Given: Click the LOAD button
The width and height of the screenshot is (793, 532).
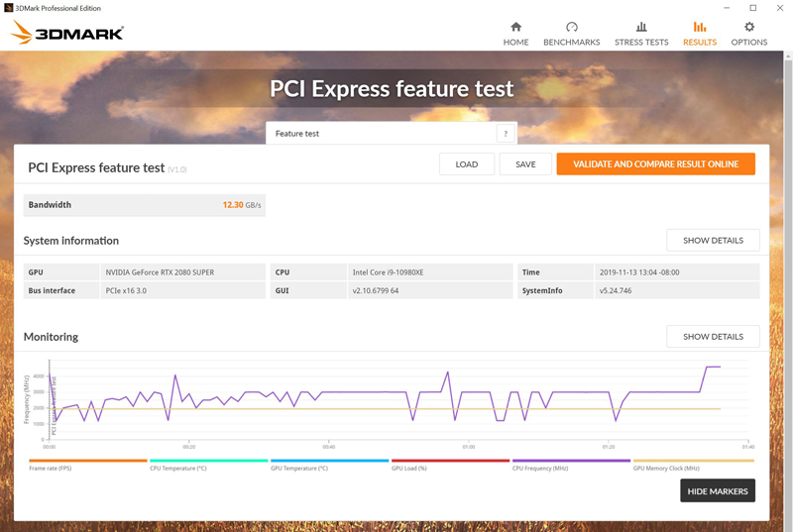Looking at the screenshot, I should tap(466, 164).
